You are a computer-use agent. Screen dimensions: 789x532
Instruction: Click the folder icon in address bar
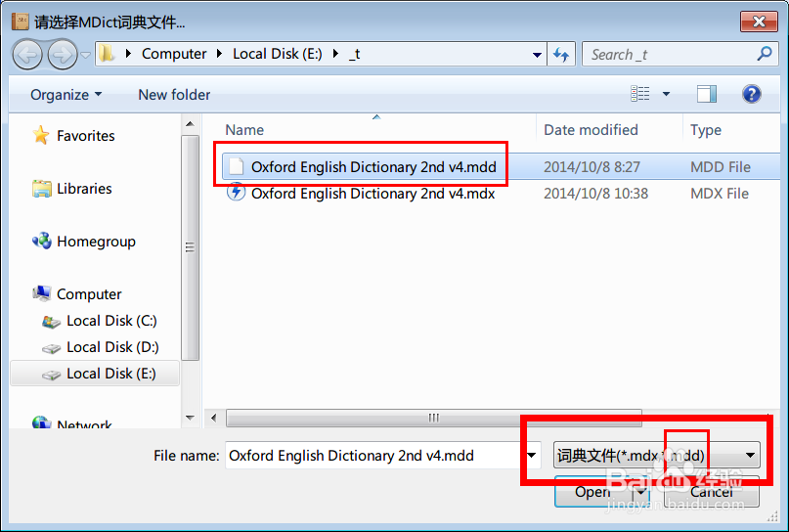tap(106, 54)
